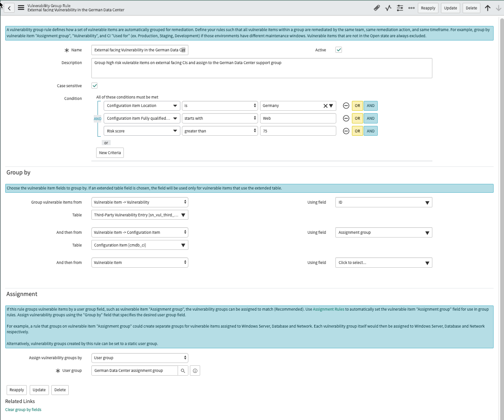The image size is (504, 420).
Task: Click AND on the Germany condition row
Action: coord(371,106)
